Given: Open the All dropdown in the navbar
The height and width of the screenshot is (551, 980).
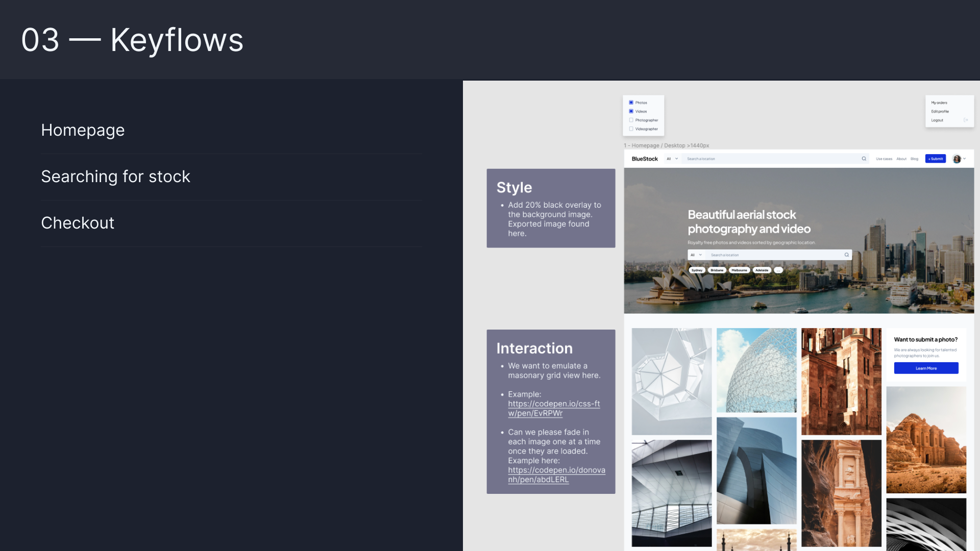Looking at the screenshot, I should 672,159.
